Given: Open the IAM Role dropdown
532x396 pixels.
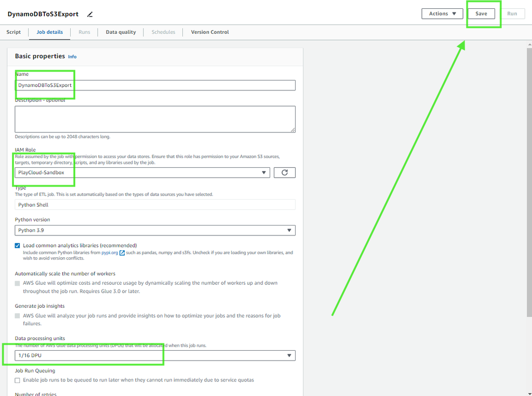Looking at the screenshot, I should coord(142,173).
